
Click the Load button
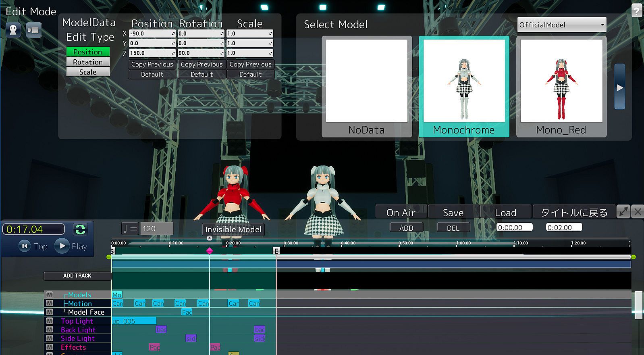[505, 212]
